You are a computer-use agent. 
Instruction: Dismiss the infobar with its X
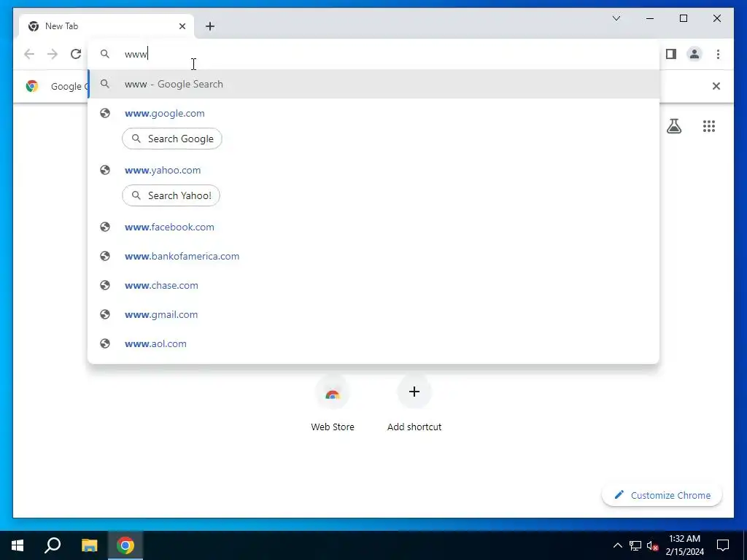click(716, 86)
